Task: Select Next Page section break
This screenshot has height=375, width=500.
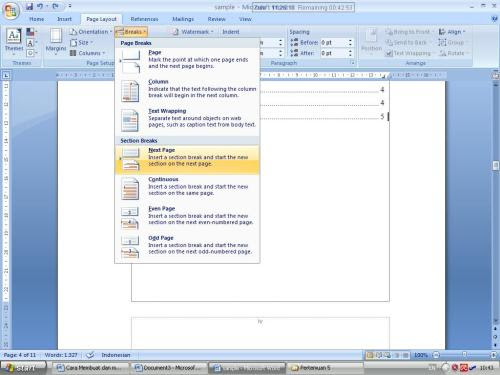Action: coord(187,160)
